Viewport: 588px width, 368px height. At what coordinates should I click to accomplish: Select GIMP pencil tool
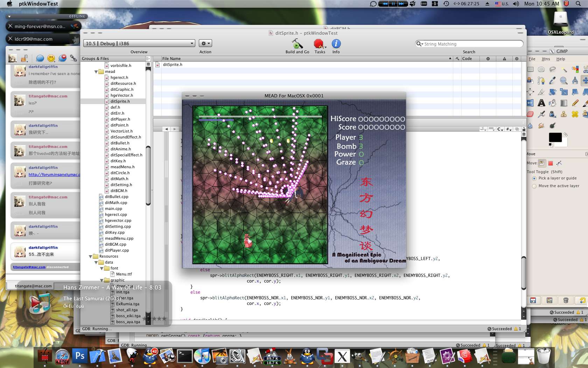[x=575, y=103]
